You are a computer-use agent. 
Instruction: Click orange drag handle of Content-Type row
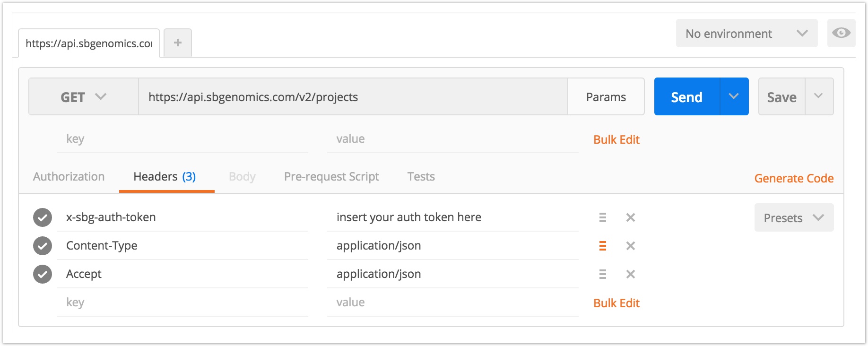point(602,246)
